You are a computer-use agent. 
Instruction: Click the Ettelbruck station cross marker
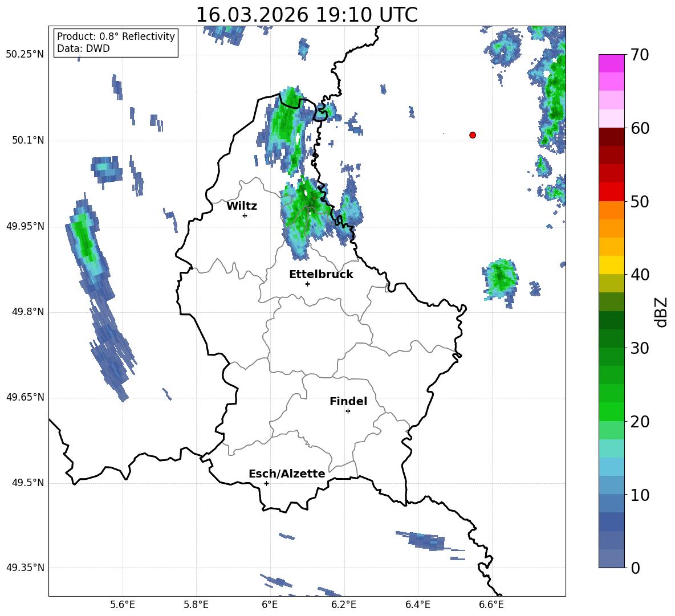(307, 284)
